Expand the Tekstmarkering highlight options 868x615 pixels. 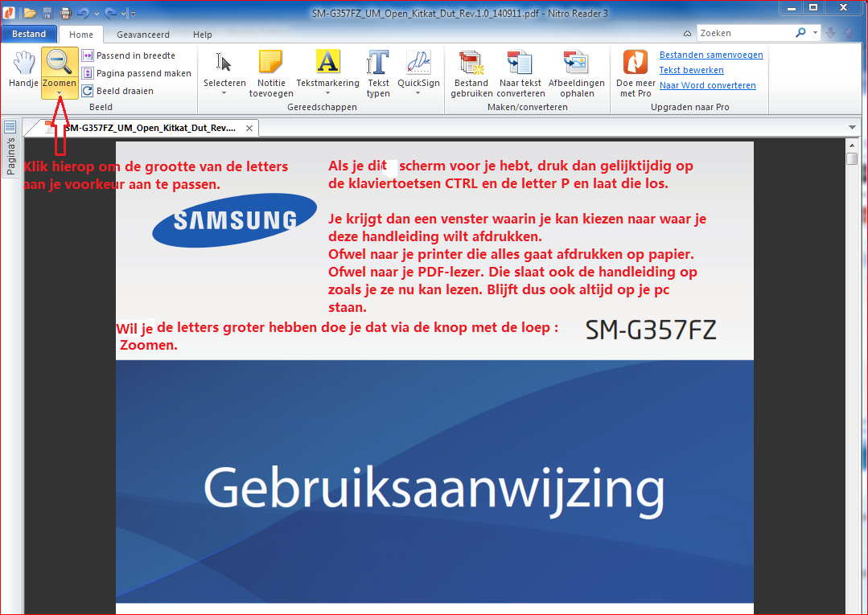327,92
